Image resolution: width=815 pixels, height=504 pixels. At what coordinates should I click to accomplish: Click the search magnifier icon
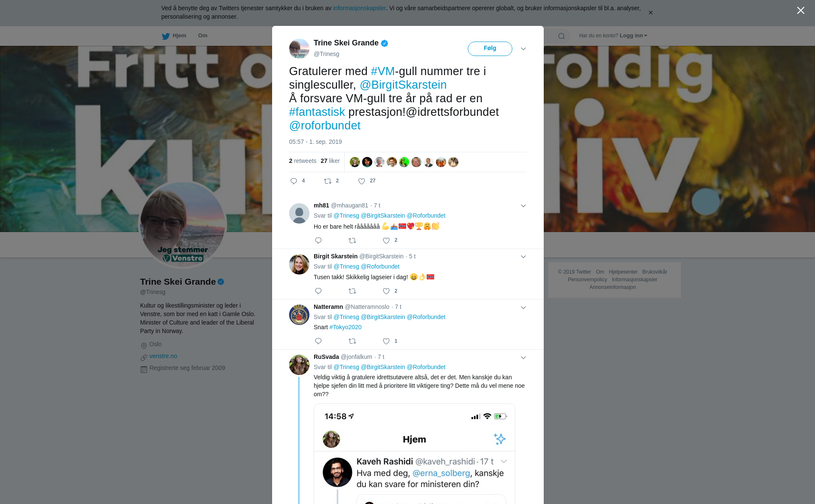point(562,36)
